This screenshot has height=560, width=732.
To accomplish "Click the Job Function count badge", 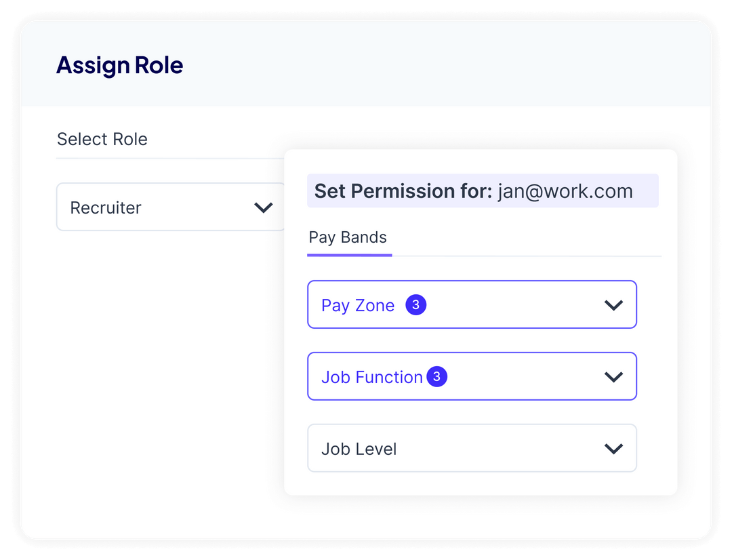I will pyautogui.click(x=437, y=376).
